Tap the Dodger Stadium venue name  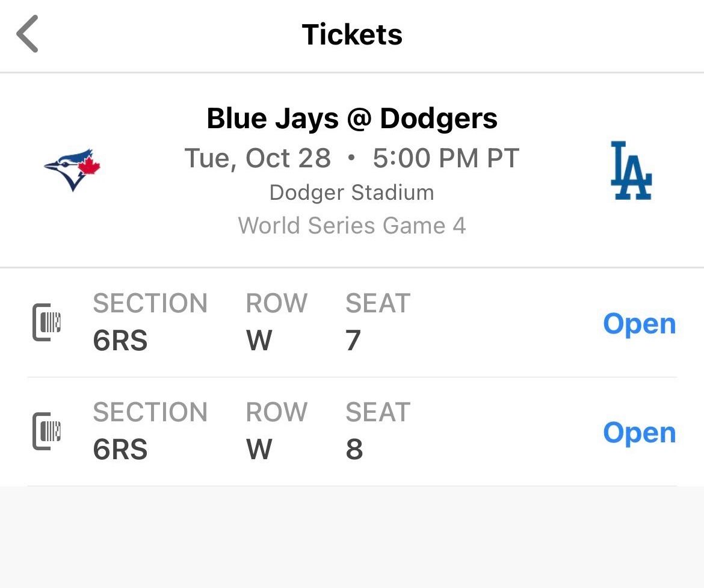click(x=351, y=193)
